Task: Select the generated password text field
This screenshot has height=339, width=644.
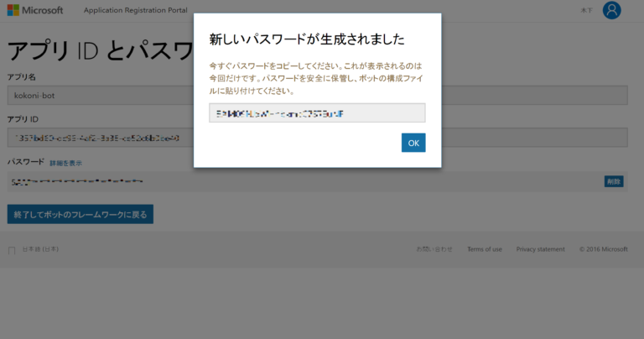Action: point(317,112)
